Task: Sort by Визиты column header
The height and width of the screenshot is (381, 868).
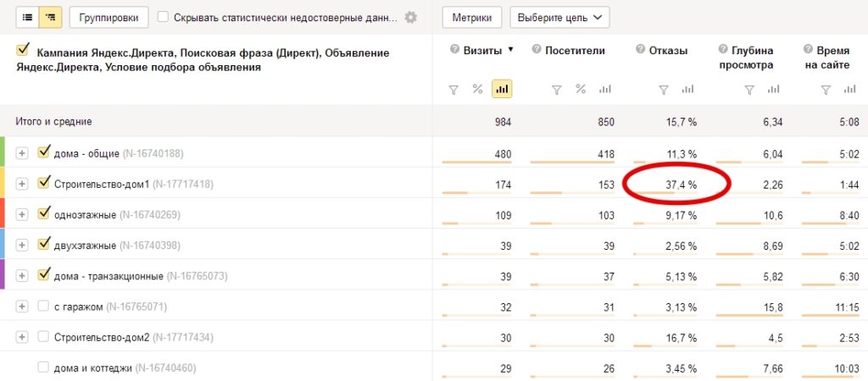Action: pos(481,50)
